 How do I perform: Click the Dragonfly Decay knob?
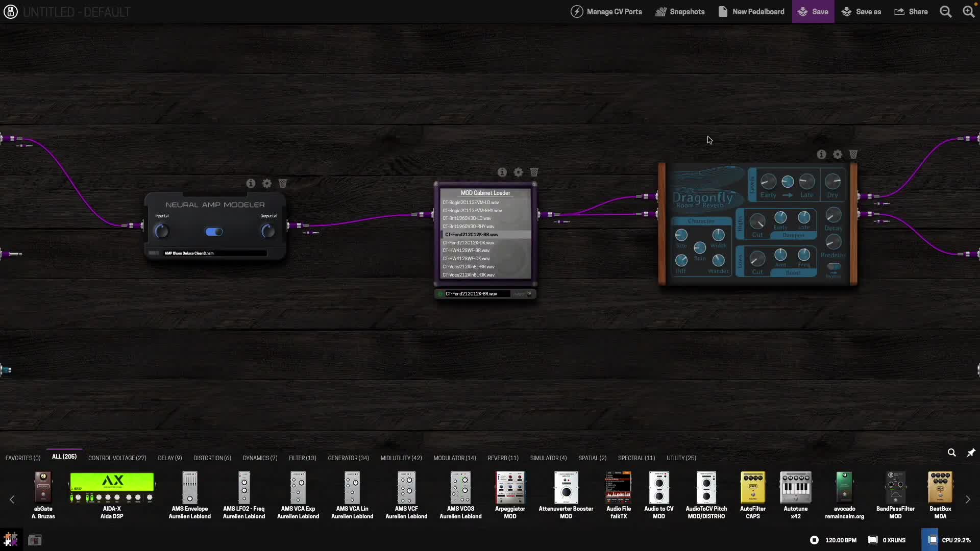(x=833, y=215)
